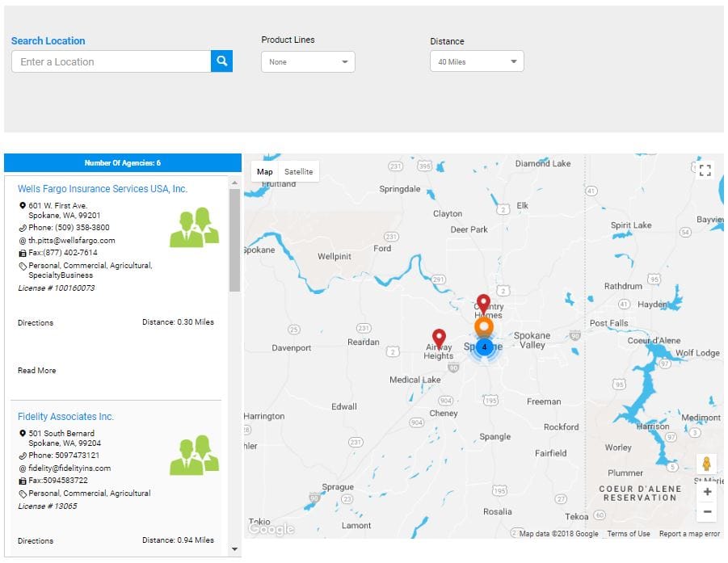Click Fidelity Associates agency people icon
Image resolution: width=728 pixels, height=563 pixels.
[x=194, y=456]
